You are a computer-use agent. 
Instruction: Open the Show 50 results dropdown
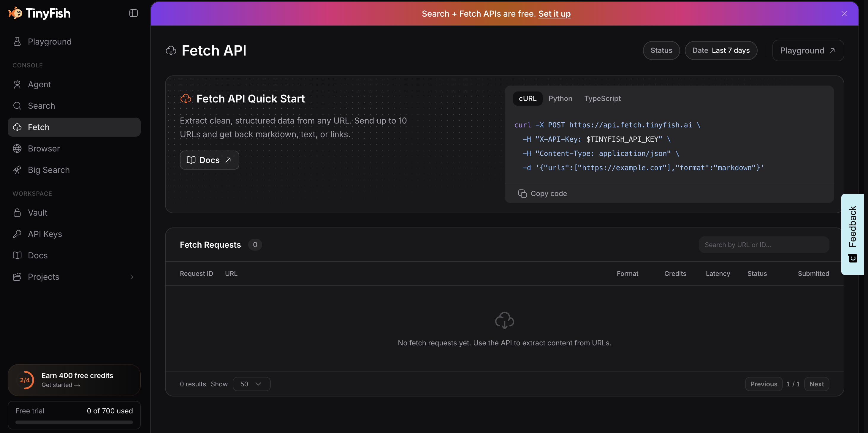(x=251, y=384)
